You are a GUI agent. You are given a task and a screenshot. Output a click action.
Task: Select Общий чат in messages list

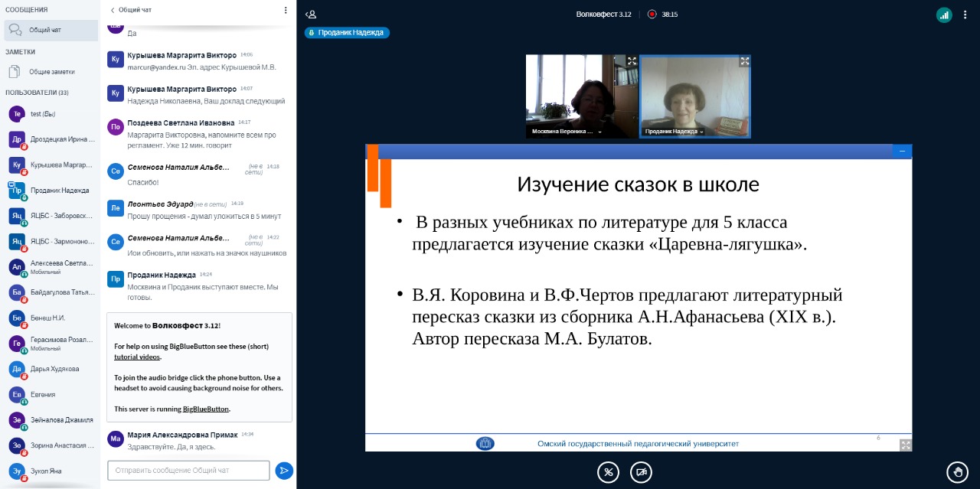(x=51, y=31)
